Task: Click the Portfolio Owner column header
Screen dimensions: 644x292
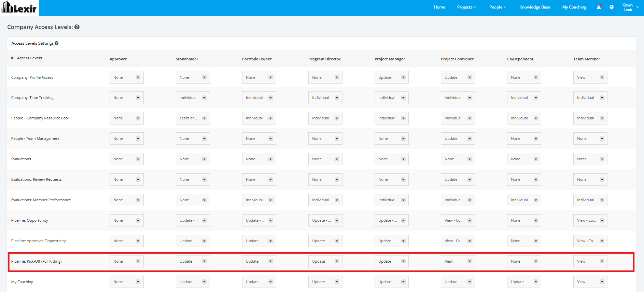Action: (257, 59)
